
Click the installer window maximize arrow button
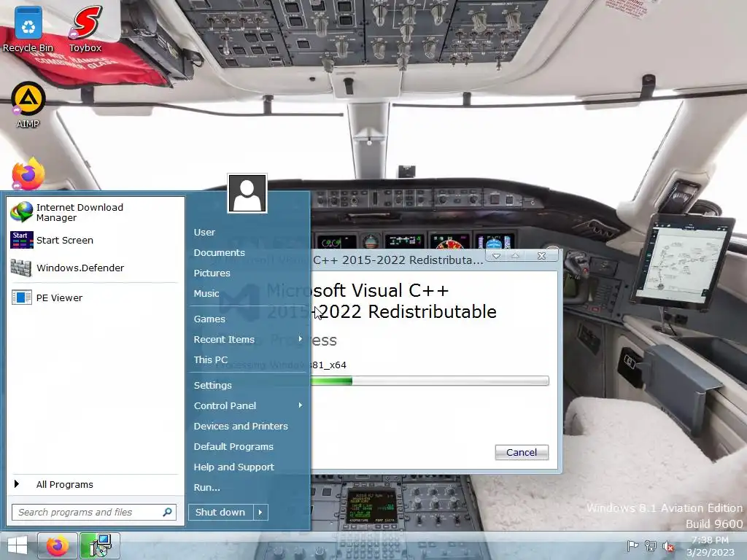click(x=515, y=256)
